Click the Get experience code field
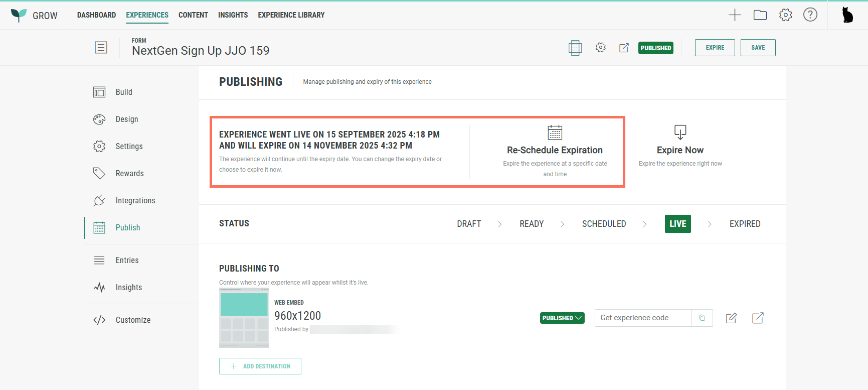The width and height of the screenshot is (868, 390). [642, 318]
